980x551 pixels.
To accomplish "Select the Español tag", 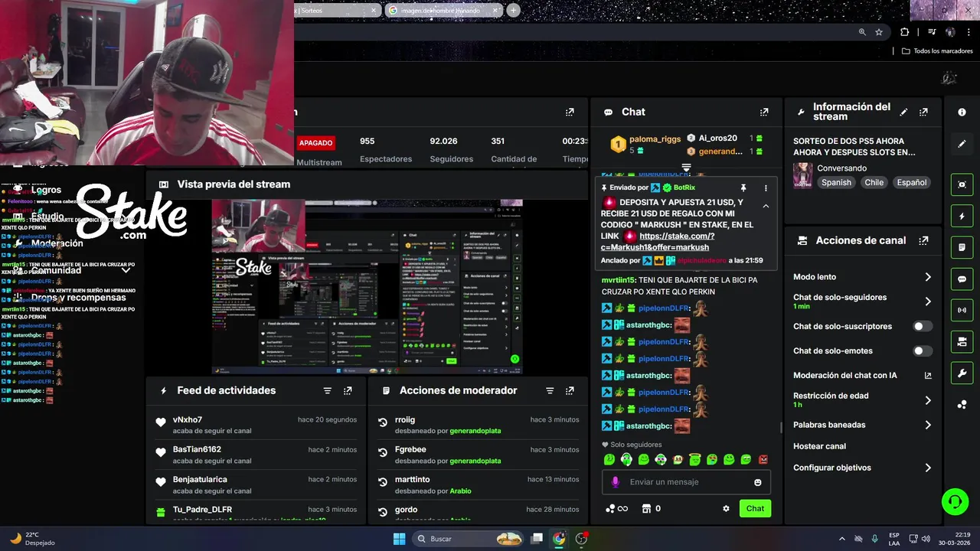I will click(912, 183).
